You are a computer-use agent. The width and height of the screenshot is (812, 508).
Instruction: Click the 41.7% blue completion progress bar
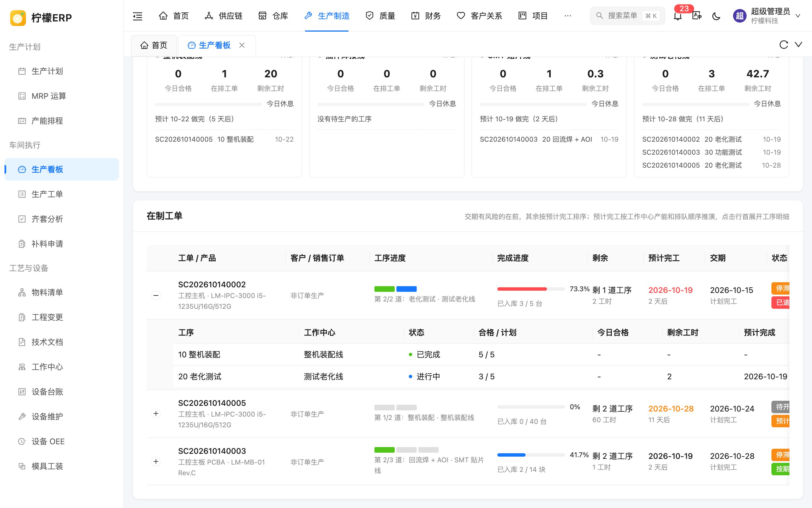coord(531,455)
